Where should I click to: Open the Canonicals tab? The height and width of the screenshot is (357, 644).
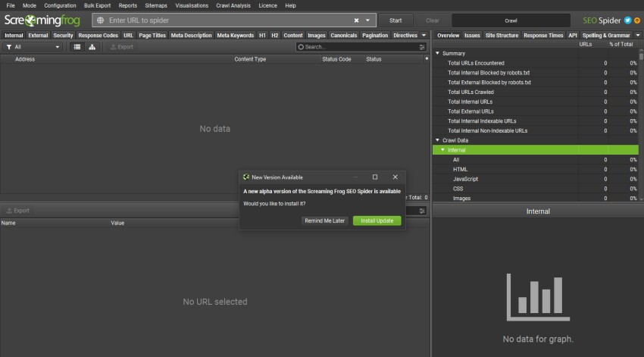(343, 36)
